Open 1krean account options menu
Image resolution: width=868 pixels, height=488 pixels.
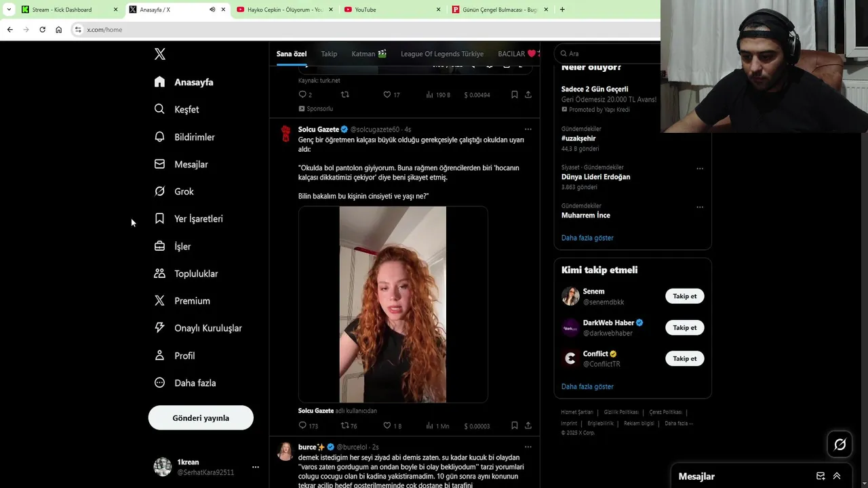pos(256,467)
